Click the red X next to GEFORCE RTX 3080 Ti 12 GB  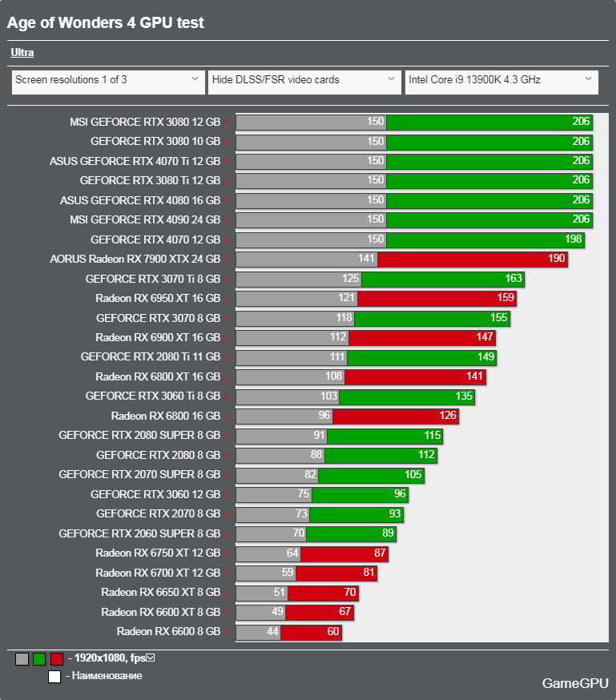[227, 182]
